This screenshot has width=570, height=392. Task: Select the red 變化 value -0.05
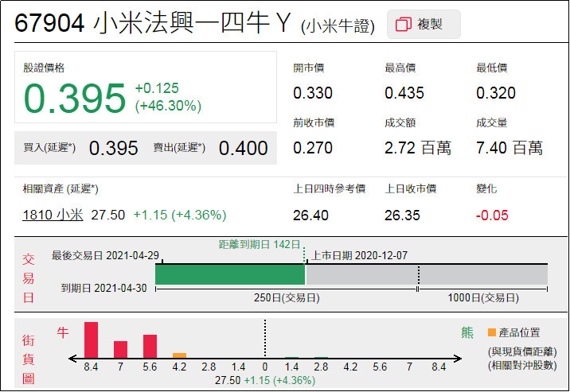pyautogui.click(x=492, y=215)
